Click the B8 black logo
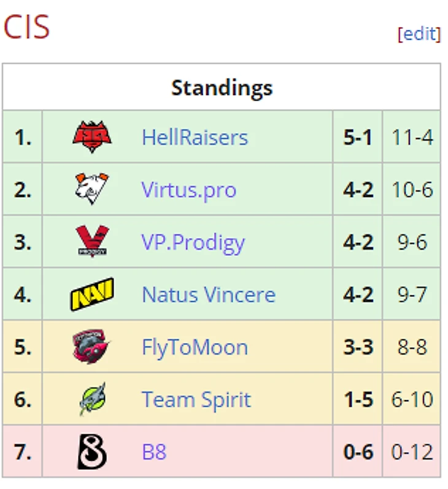Viewport: 448px width, 489px height. [92, 452]
